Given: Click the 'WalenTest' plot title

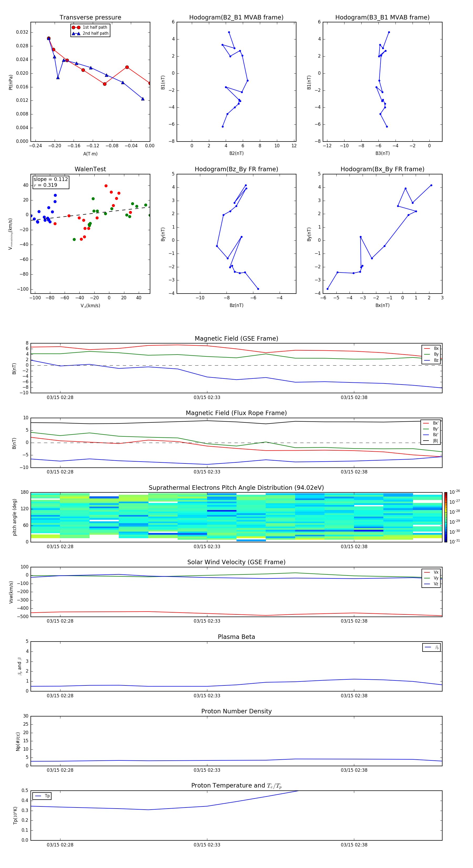Looking at the screenshot, I should pyautogui.click(x=90, y=169).
